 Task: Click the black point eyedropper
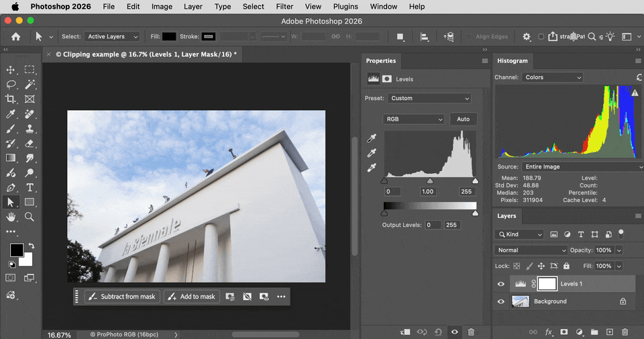[372, 138]
